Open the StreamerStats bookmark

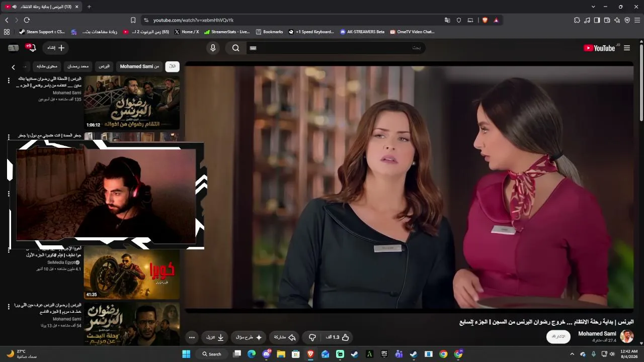(226, 32)
